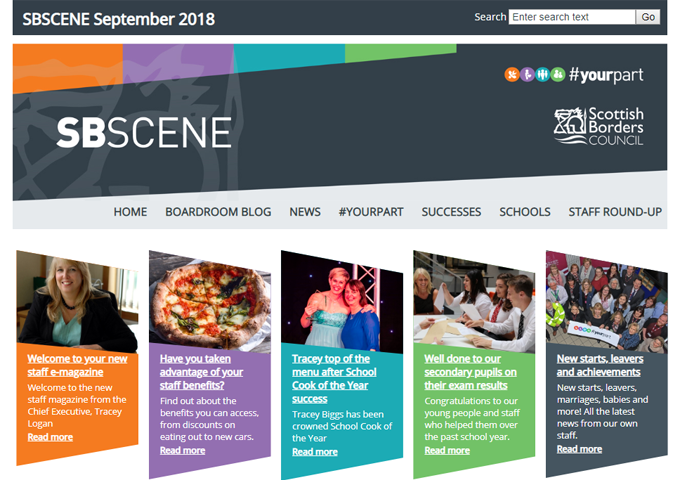Image resolution: width=680 pixels, height=480 pixels.
Task: Click the SBSCENE banner logo
Action: pyautogui.click(x=144, y=132)
